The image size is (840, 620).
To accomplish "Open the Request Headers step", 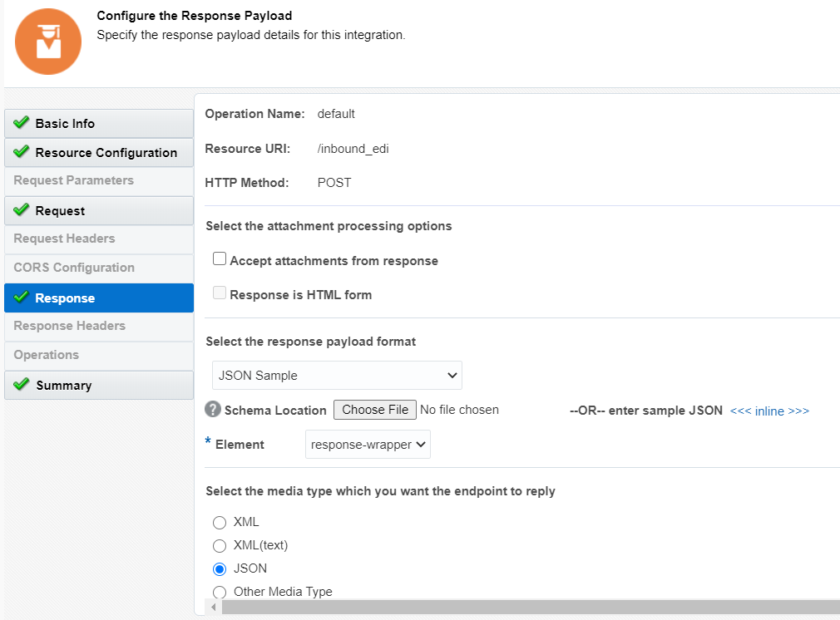I will point(99,239).
